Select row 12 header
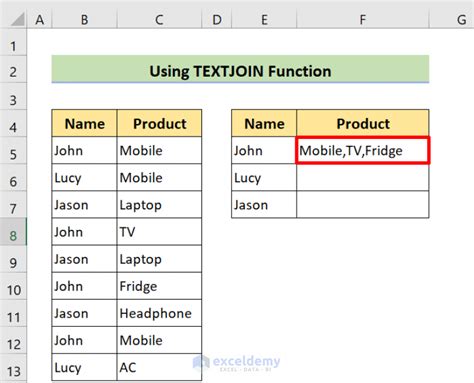Screen dimensions: 474x383 pyautogui.click(x=13, y=340)
